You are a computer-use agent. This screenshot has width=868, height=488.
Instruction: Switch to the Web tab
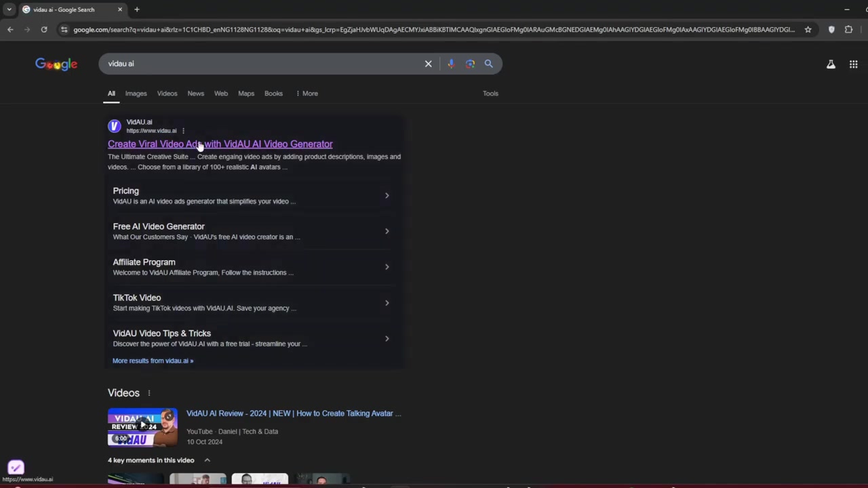[x=221, y=94]
